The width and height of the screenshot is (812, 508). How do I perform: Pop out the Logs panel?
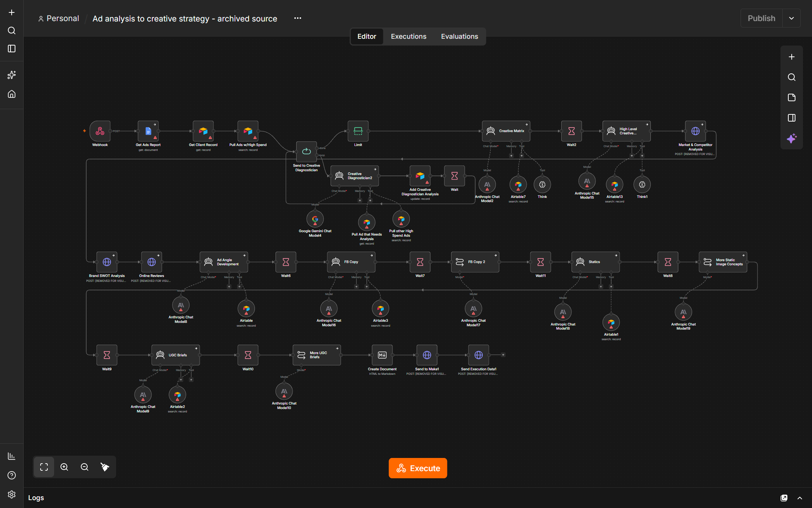pos(784,498)
